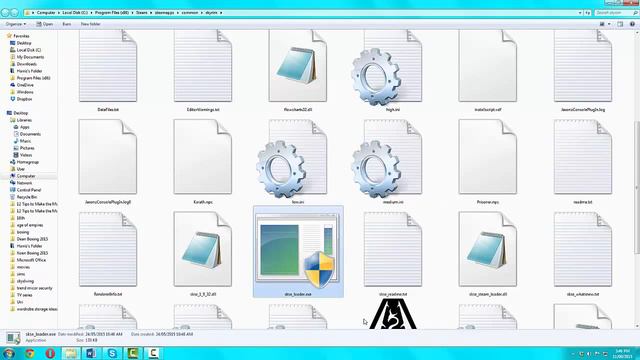The height and width of the screenshot is (360, 640).
Task: Open Desktop under Favorites
Action: tap(24, 43)
